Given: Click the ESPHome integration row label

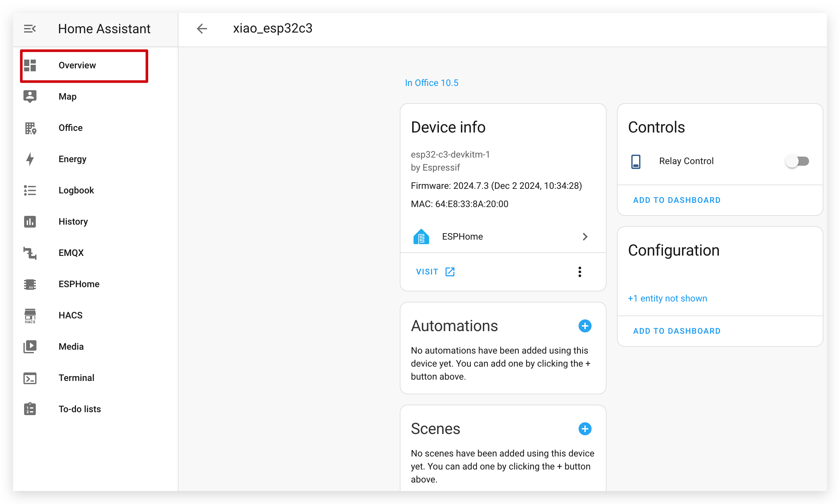Looking at the screenshot, I should 462,237.
